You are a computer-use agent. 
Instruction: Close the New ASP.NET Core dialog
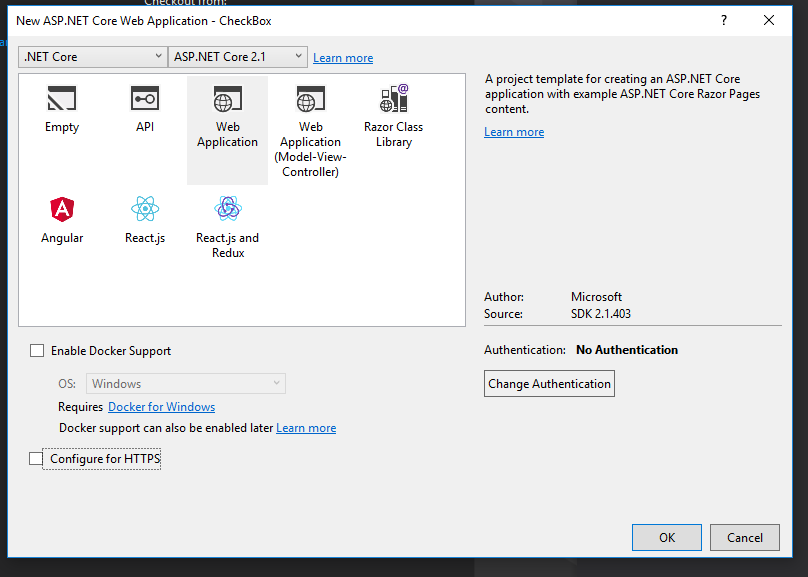pos(769,20)
